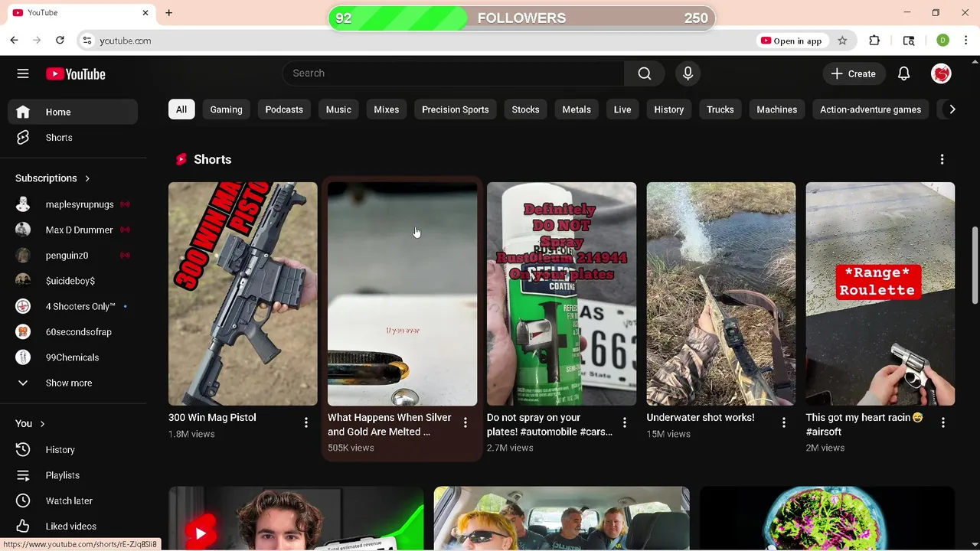
Task: Go back in the browser
Action: coord(15,41)
